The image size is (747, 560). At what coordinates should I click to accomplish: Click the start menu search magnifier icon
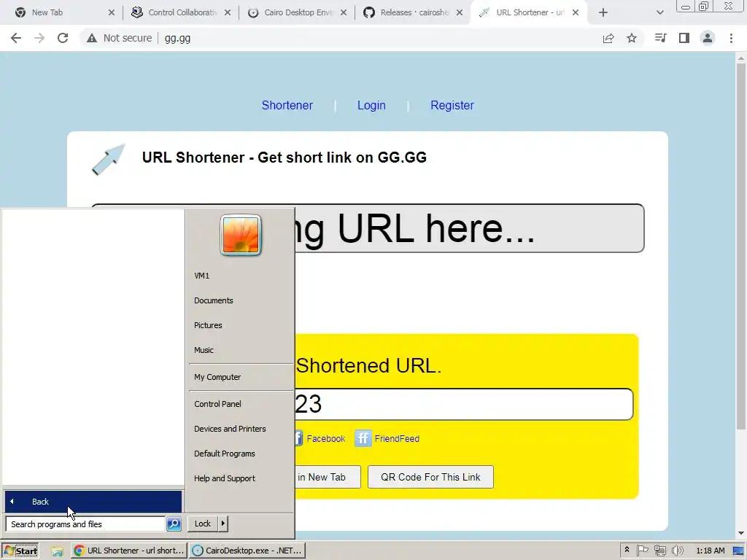click(174, 524)
